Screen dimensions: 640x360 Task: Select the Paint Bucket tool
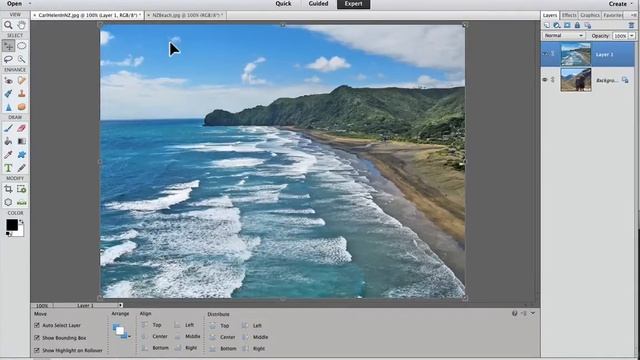[8, 141]
